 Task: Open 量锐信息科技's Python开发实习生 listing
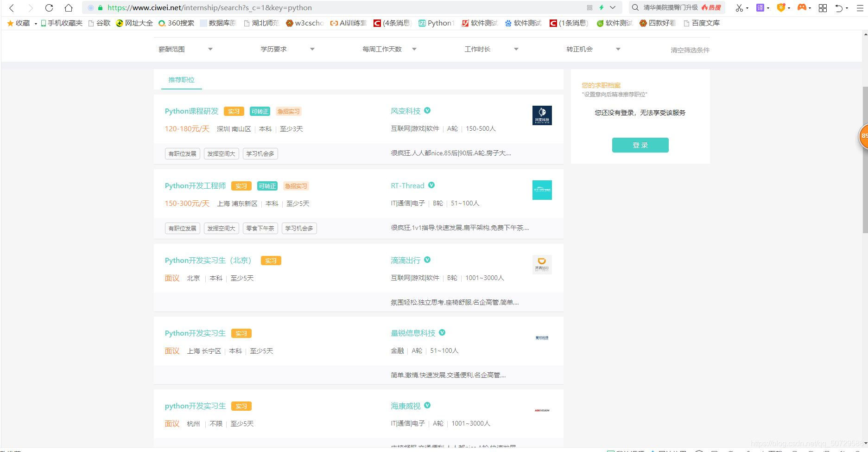tap(195, 333)
